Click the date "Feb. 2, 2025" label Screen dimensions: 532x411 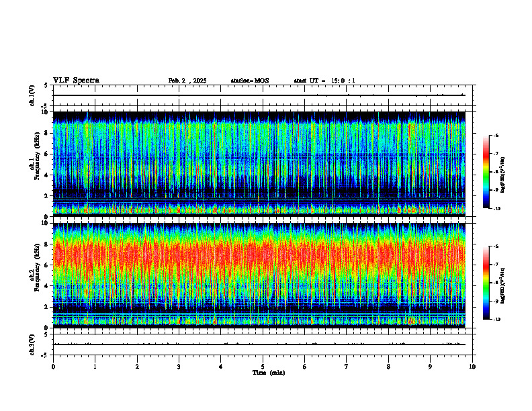(187, 81)
